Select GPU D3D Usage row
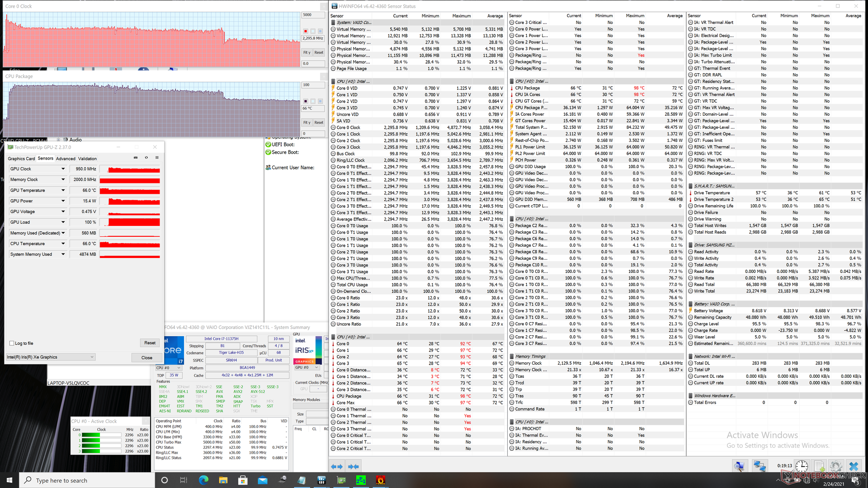This screenshot has width=868, height=488. tap(597, 166)
